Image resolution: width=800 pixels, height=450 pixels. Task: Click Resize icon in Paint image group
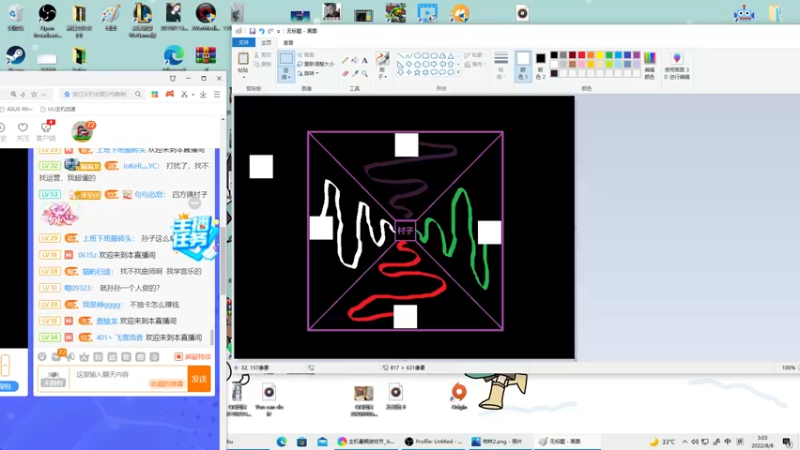301,64
